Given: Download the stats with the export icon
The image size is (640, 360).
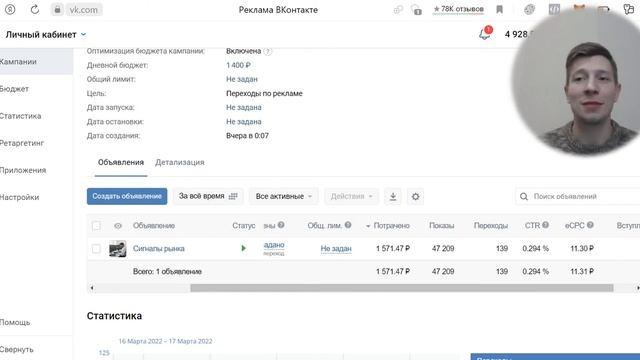Looking at the screenshot, I should tap(393, 196).
